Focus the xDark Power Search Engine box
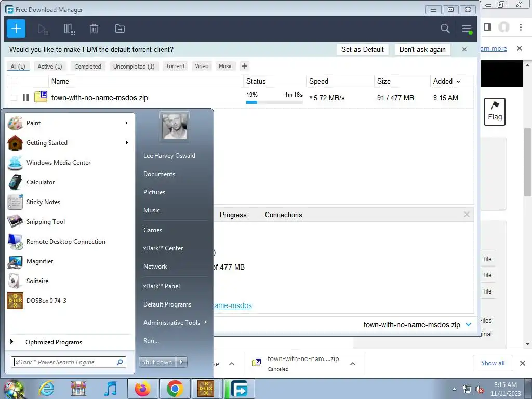The width and height of the screenshot is (532, 399). click(69, 362)
